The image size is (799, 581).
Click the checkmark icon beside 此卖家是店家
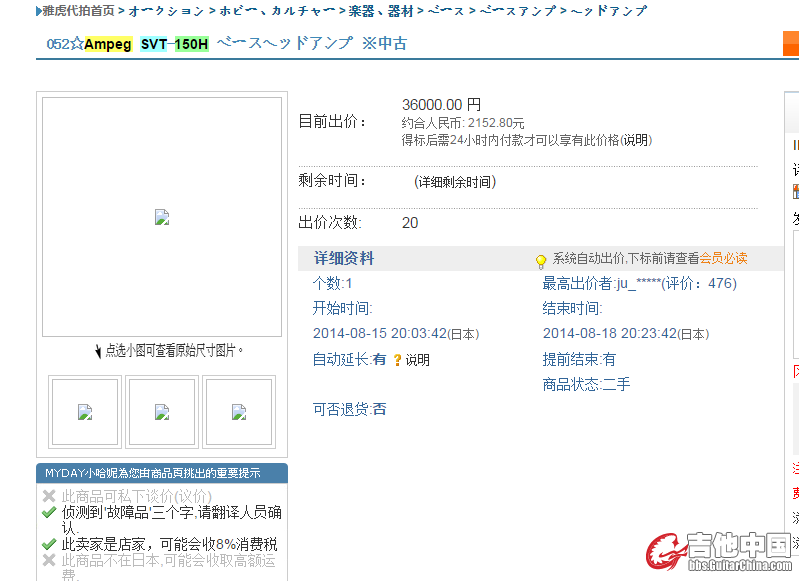pos(49,544)
